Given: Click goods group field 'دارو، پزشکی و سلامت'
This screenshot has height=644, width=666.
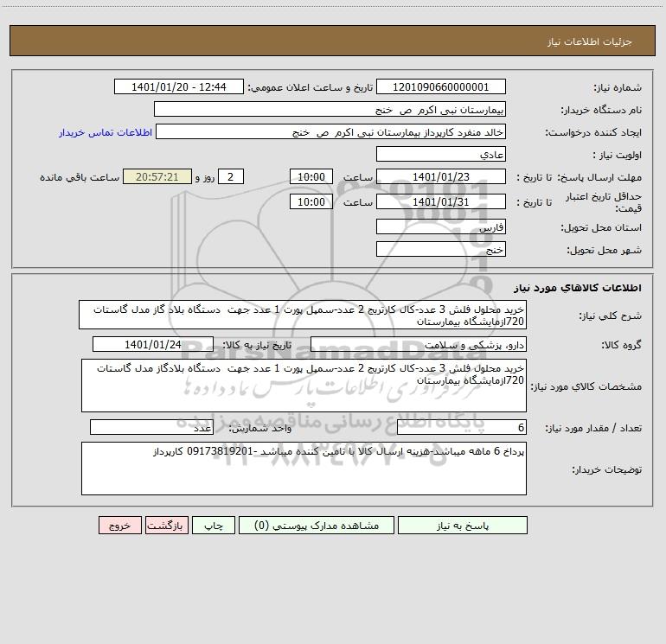Looking at the screenshot, I should click(419, 344).
